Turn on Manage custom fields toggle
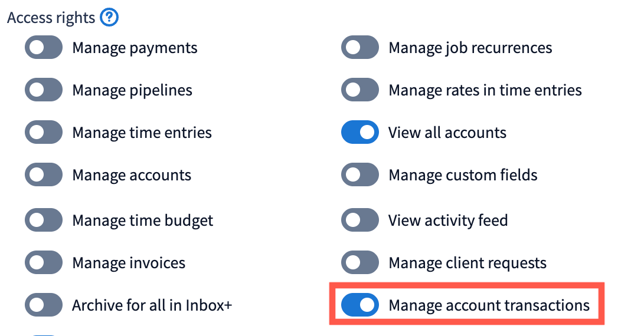The height and width of the screenshot is (336, 644). pyautogui.click(x=360, y=175)
